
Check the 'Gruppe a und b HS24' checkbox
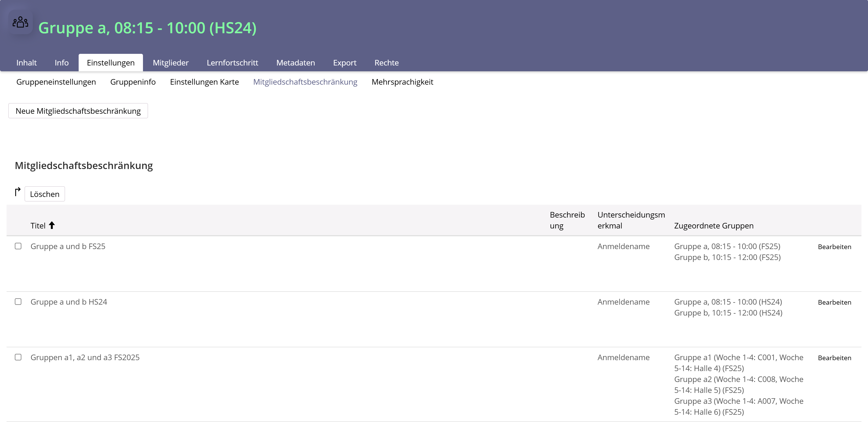pyautogui.click(x=18, y=302)
